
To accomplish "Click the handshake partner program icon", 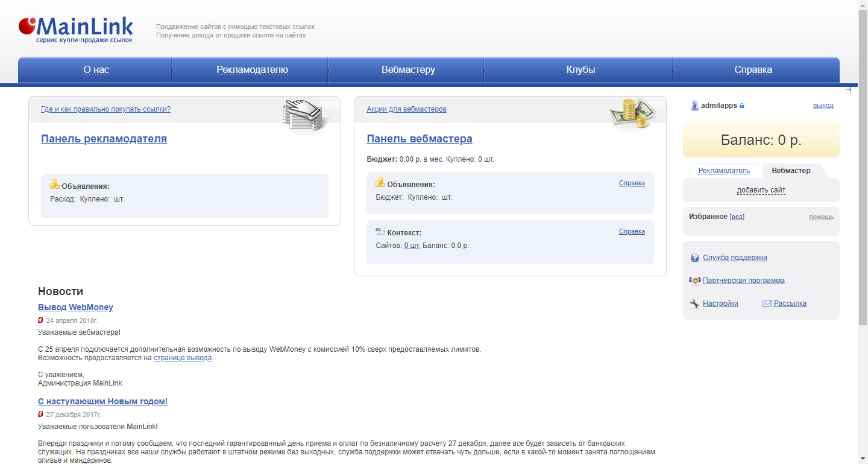I will point(695,281).
